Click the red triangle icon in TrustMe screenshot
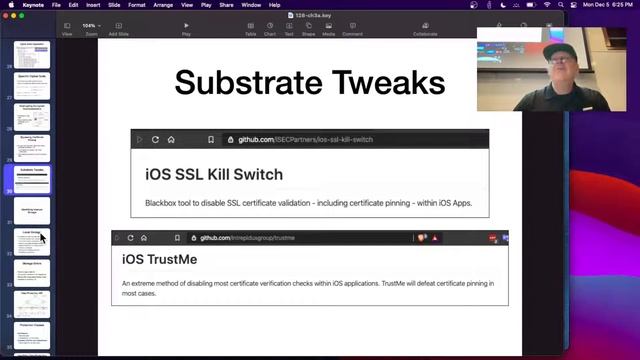Image resolution: width=640 pixels, height=360 pixels. 435,238
